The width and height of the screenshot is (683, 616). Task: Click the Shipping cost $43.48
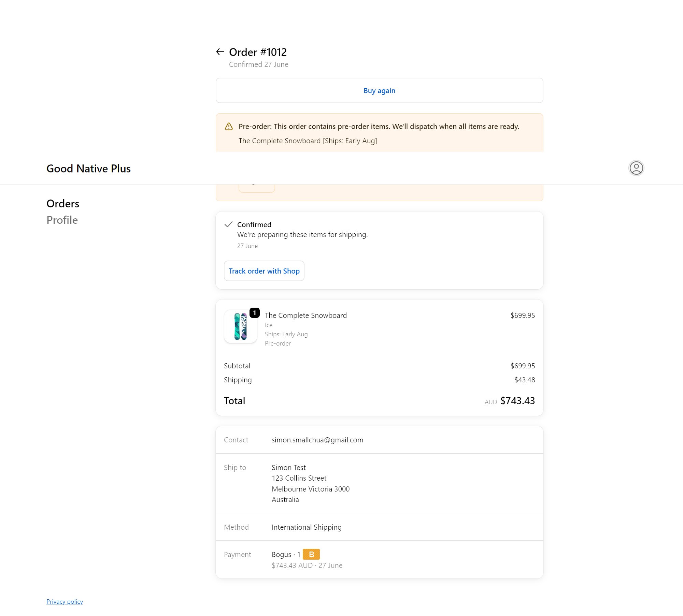525,380
